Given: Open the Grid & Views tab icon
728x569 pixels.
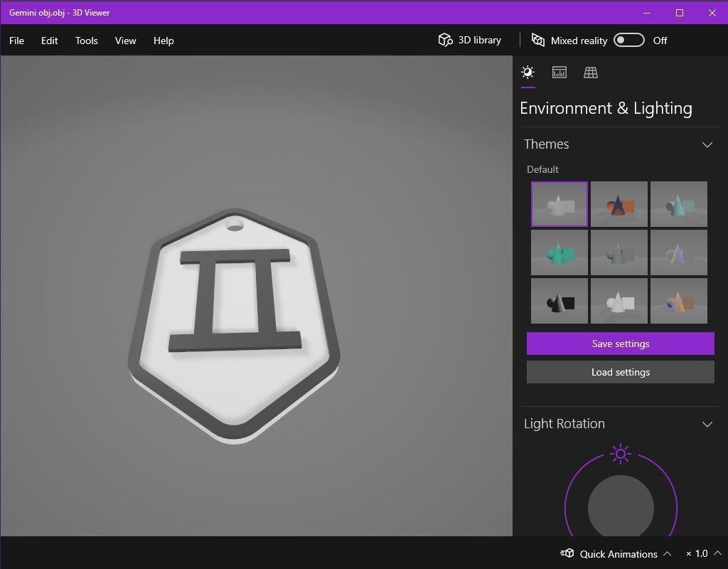Looking at the screenshot, I should click(591, 72).
